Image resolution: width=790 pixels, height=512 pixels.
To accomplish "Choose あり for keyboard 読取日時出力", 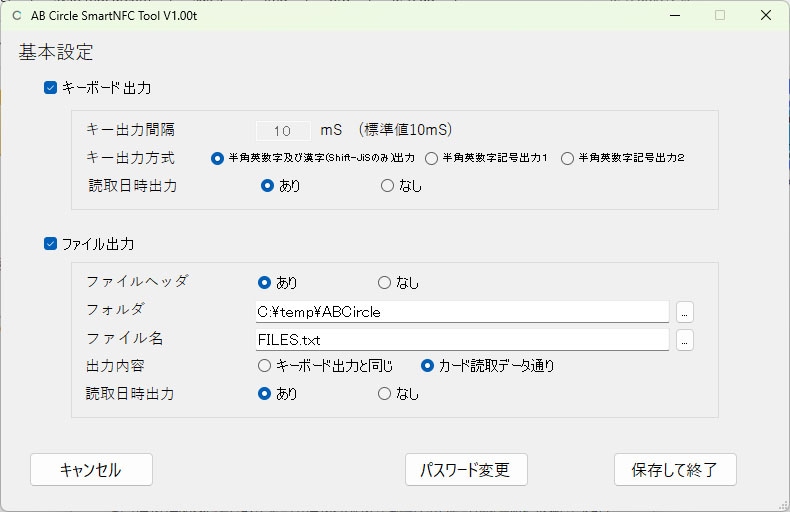I will point(268,185).
